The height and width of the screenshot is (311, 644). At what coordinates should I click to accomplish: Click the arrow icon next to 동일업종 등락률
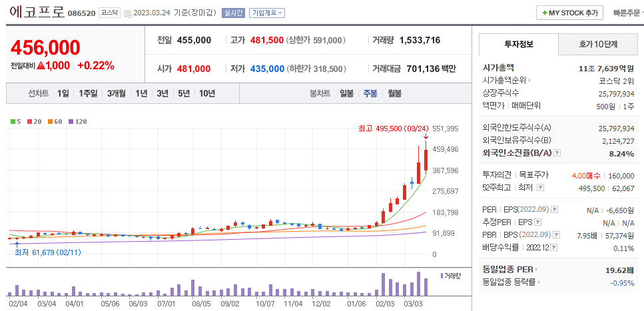tap(539, 282)
